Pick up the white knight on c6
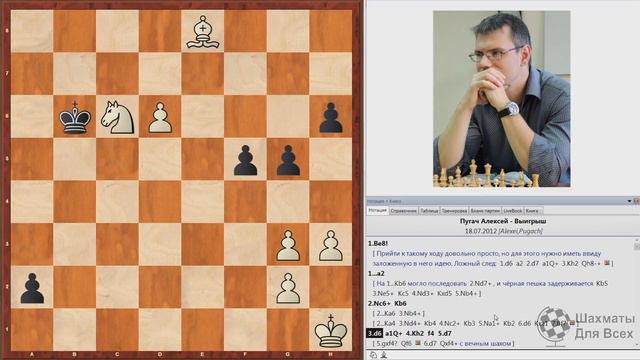This screenshot has height=360, width=640. (118, 118)
